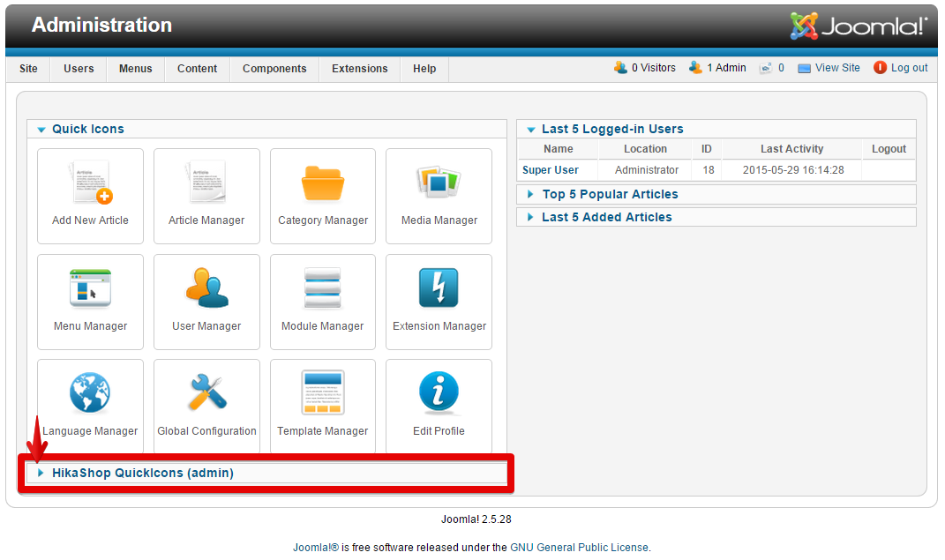
Task: Click the Name column header
Action: pos(558,149)
